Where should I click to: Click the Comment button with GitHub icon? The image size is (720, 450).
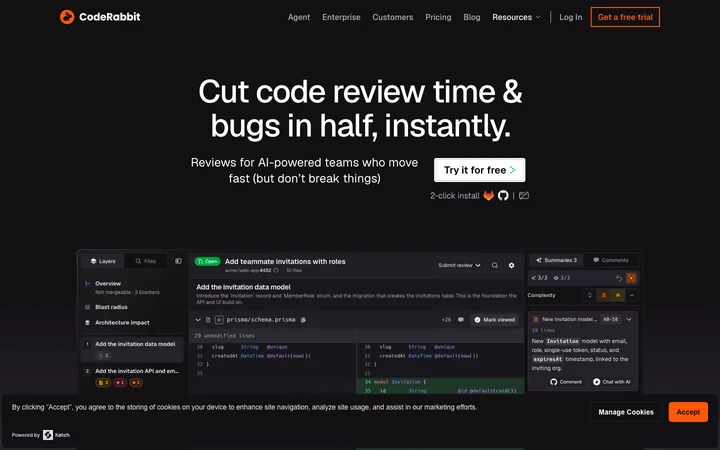(x=566, y=382)
